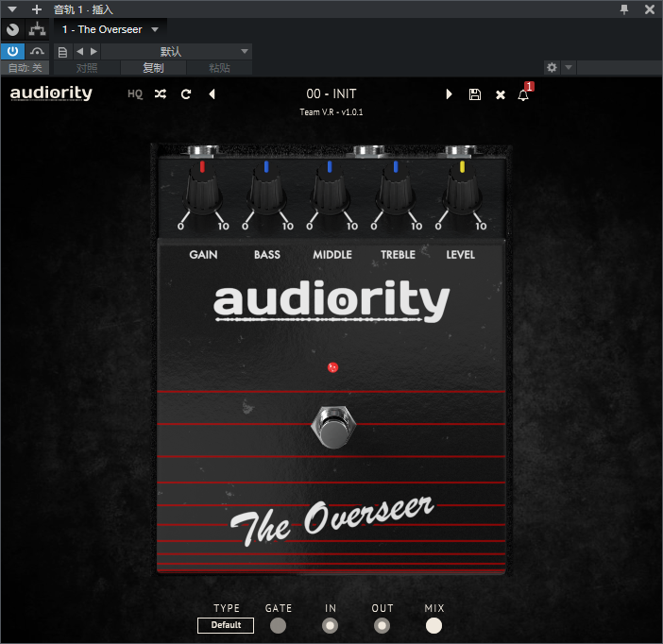Select next host preset right triangle
The image size is (663, 644).
[93, 52]
